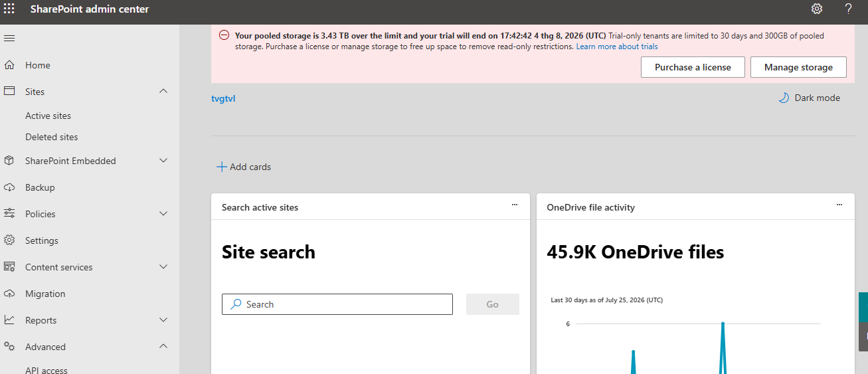Image resolution: width=868 pixels, height=374 pixels.
Task: Click the SharePoint admin center title
Action: tap(90, 9)
